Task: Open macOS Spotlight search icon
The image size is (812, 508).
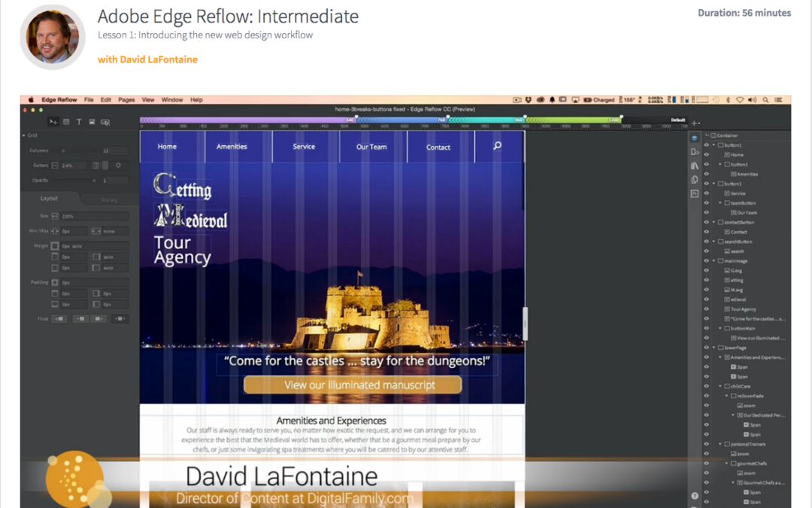Action: coord(765,99)
